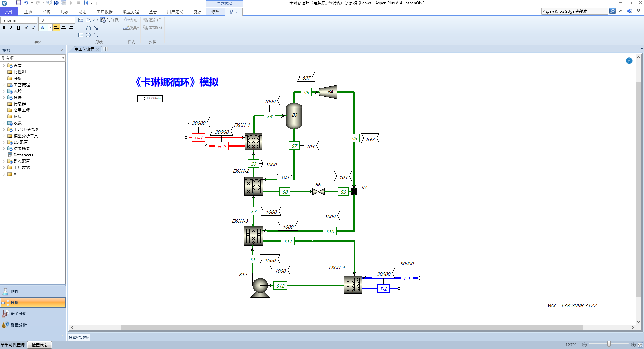The height and width of the screenshot is (349, 644).
Task: Click 置后(S) send to back
Action: pos(152,20)
